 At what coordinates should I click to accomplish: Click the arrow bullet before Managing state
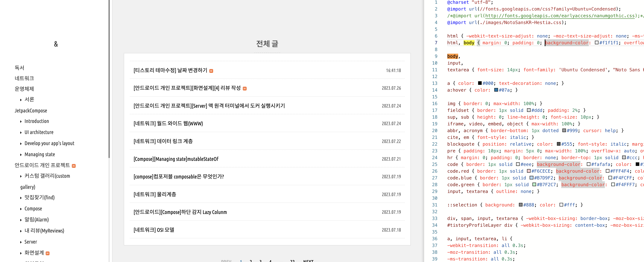21,155
